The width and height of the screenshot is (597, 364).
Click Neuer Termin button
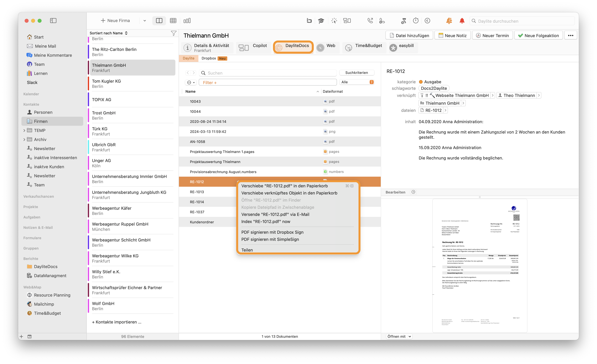click(x=492, y=36)
